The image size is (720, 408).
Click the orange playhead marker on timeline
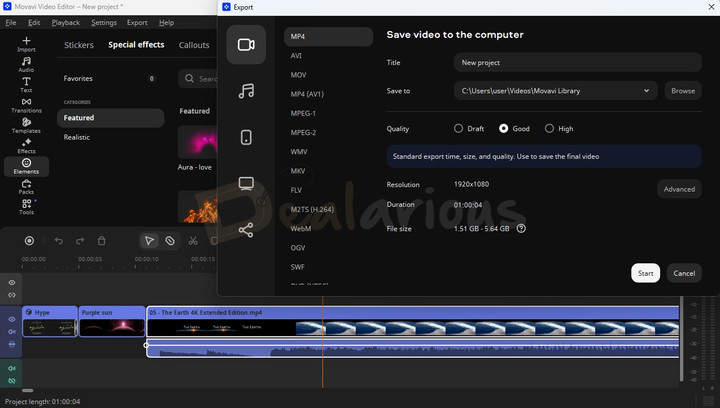tap(322, 342)
